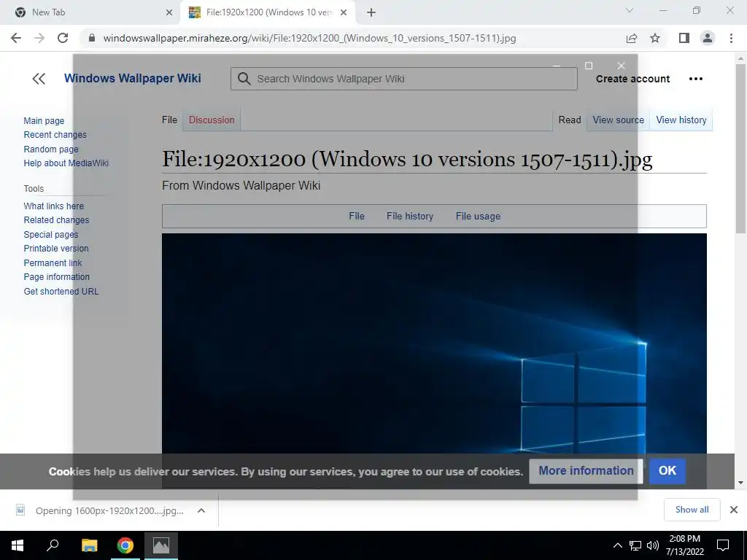The width and height of the screenshot is (747, 560).
Task: Open notification center icon
Action: [723, 545]
